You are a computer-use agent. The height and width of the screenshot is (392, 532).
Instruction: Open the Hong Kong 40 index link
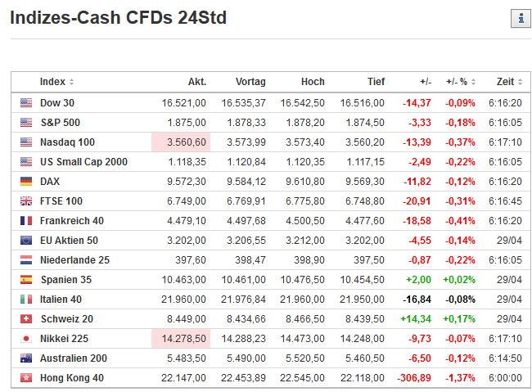coord(71,378)
